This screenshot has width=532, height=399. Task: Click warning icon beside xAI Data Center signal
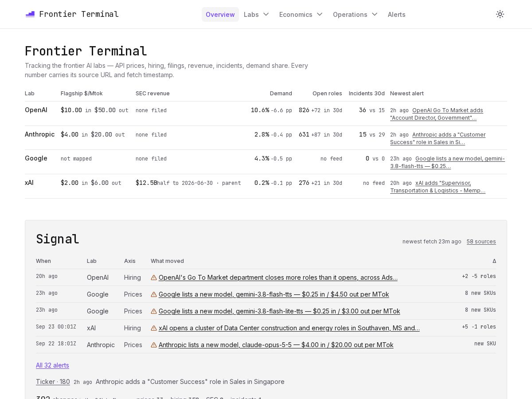(154, 328)
